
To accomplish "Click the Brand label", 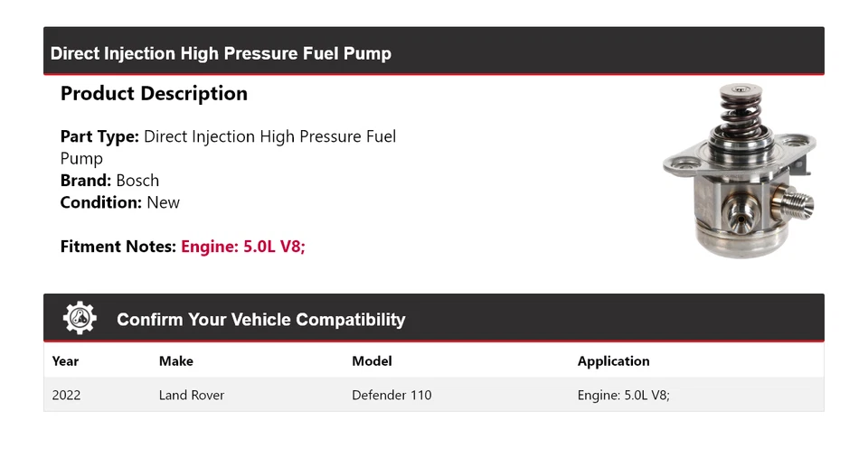I will pyautogui.click(x=86, y=181).
